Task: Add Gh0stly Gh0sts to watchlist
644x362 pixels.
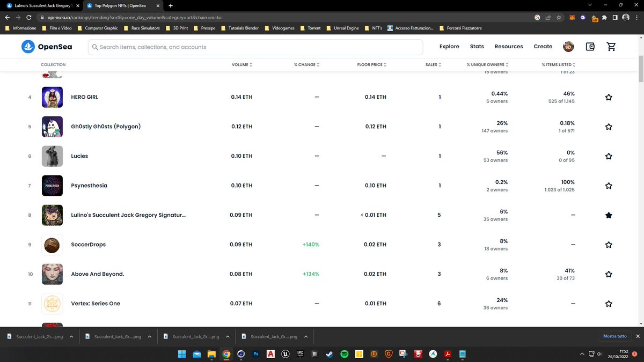Action: pyautogui.click(x=609, y=127)
